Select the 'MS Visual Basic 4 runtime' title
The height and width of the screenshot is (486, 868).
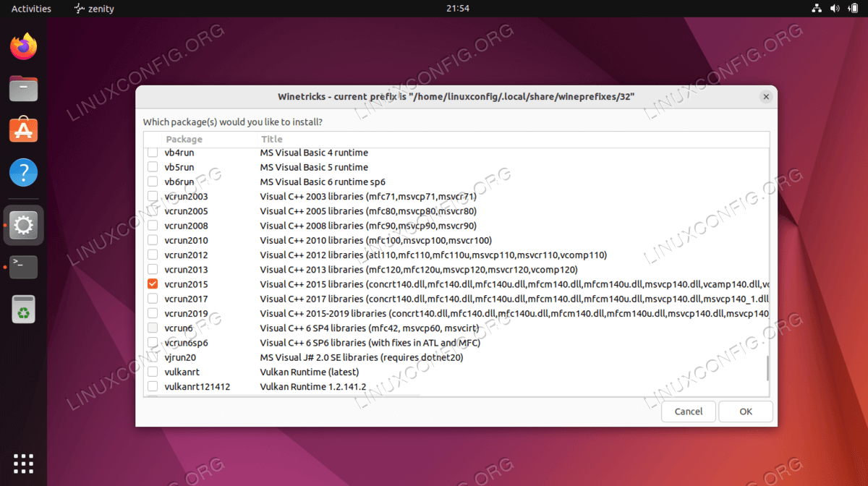coord(314,153)
